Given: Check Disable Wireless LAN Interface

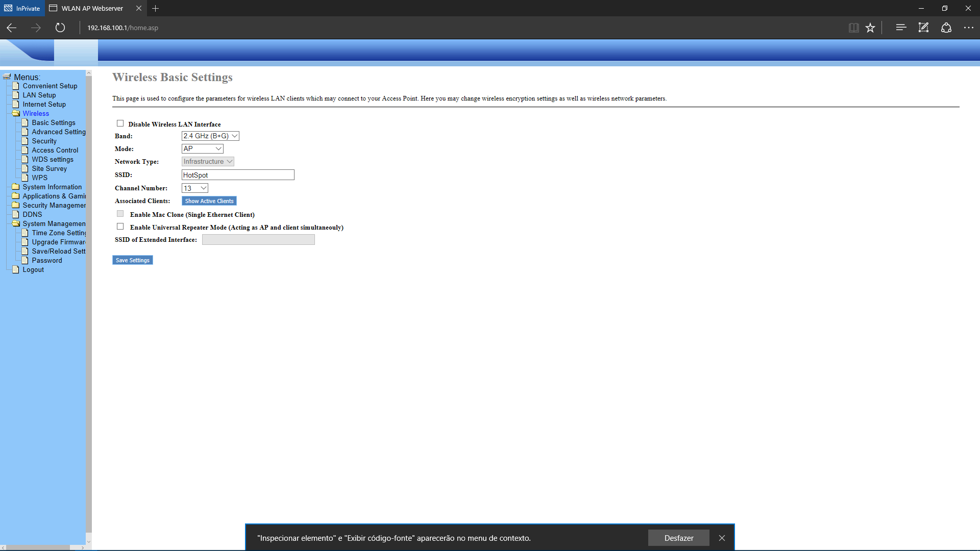Looking at the screenshot, I should tap(120, 123).
